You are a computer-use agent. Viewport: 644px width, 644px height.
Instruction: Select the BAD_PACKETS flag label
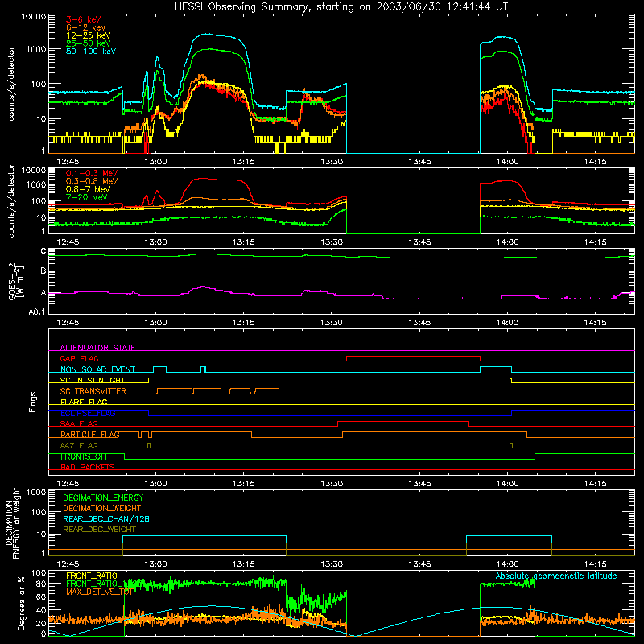pyautogui.click(x=88, y=467)
